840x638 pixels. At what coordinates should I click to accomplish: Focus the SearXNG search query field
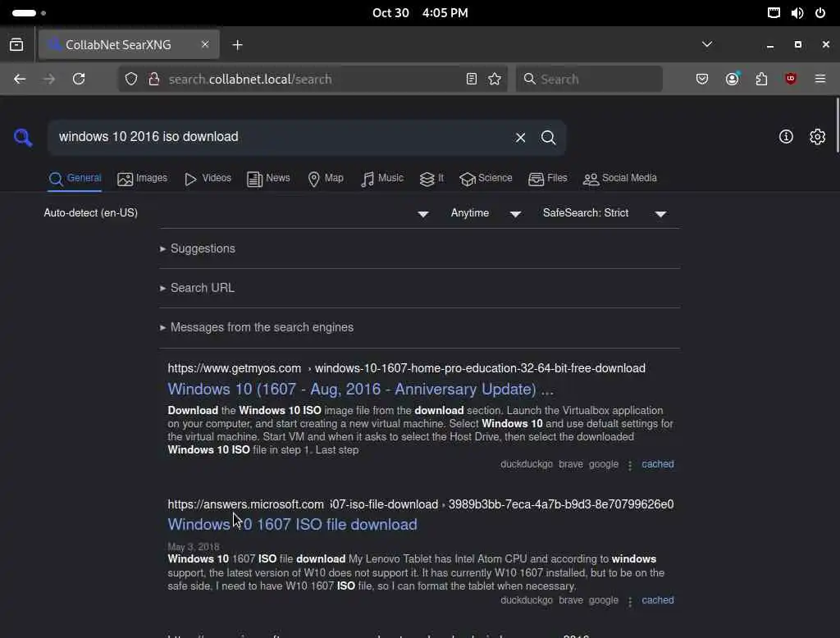(x=281, y=137)
